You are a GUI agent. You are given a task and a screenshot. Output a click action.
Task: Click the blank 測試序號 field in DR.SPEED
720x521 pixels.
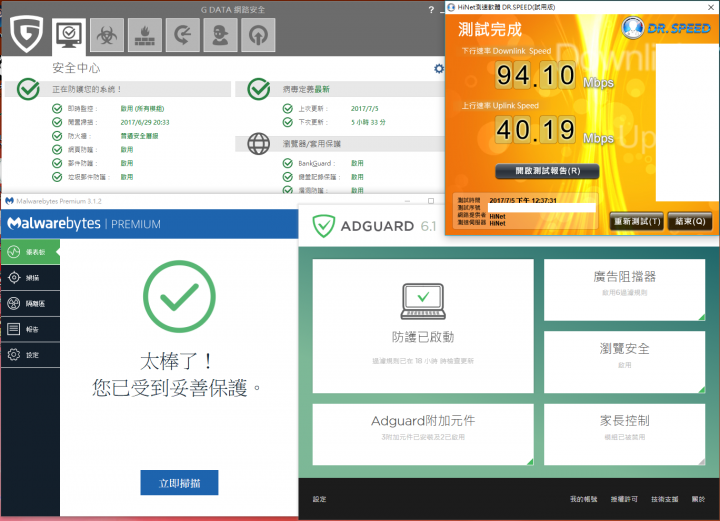tap(541, 208)
